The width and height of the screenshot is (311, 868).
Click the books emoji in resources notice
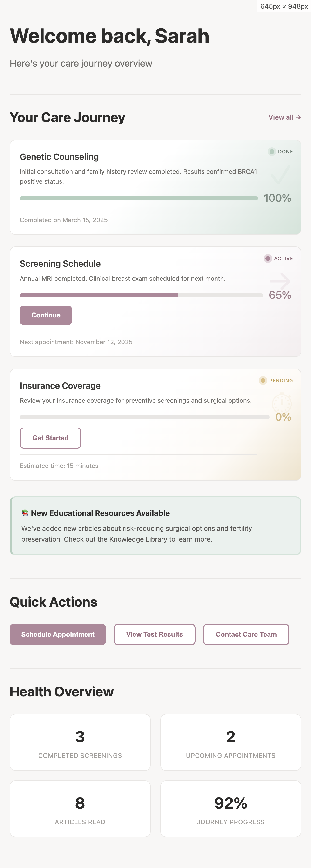25,513
